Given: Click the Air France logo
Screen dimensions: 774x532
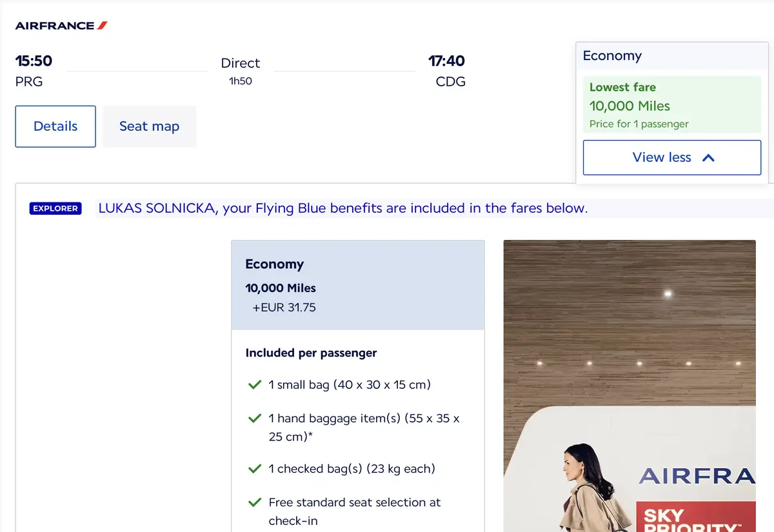Looking at the screenshot, I should pyautogui.click(x=61, y=26).
